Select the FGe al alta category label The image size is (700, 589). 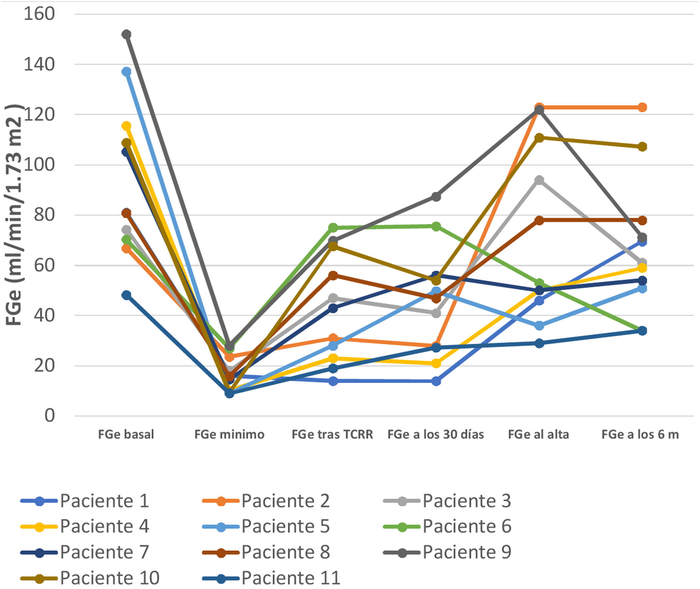[538, 434]
